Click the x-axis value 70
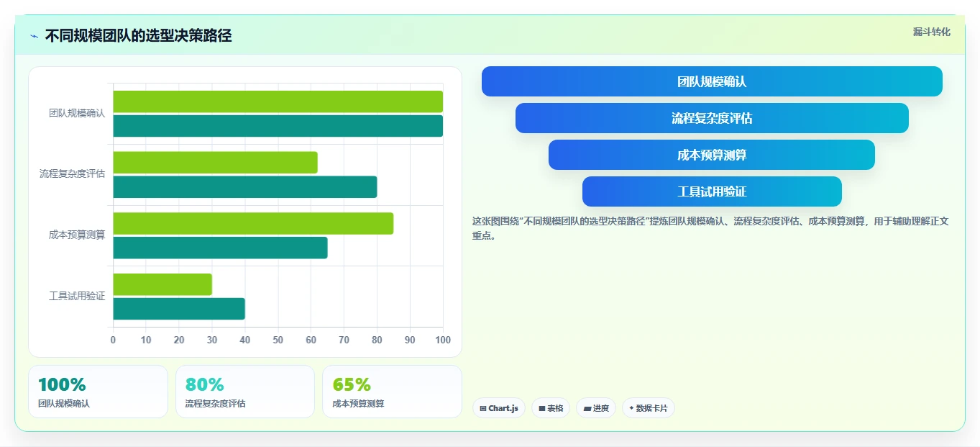This screenshot has width=980, height=447. [x=344, y=340]
